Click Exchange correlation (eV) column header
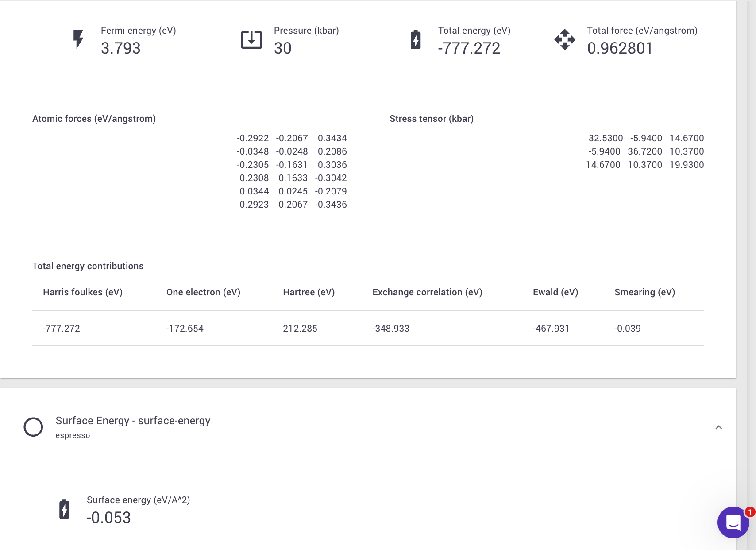The height and width of the screenshot is (550, 756). click(427, 292)
